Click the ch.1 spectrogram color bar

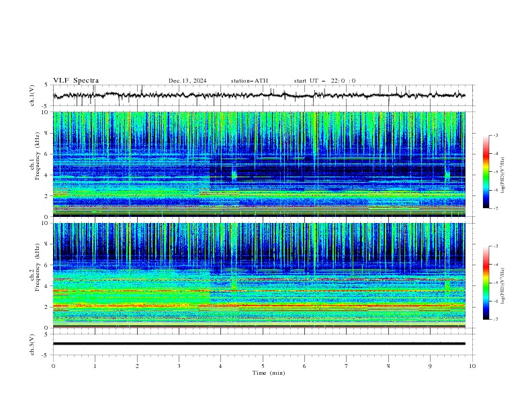(486, 172)
